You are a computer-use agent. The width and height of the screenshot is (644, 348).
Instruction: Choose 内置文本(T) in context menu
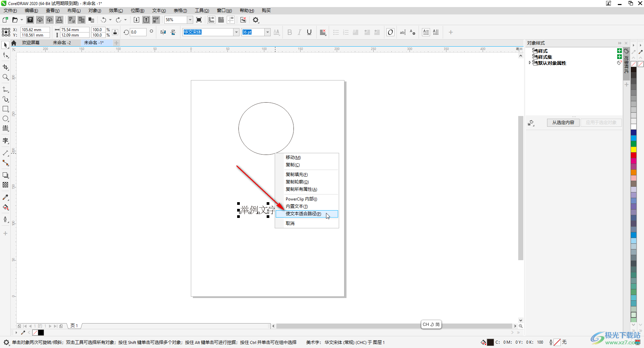307,207
